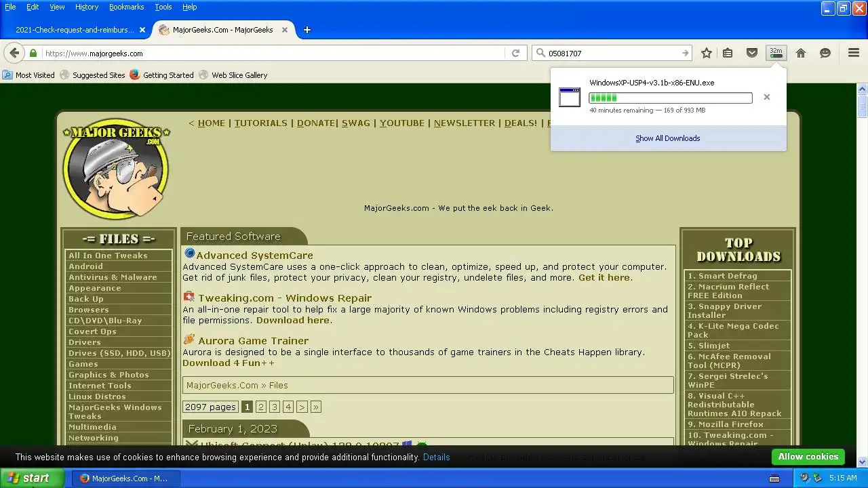Cancel the WindowsXP-USP4 download
This screenshot has height=488, width=868.
767,97
